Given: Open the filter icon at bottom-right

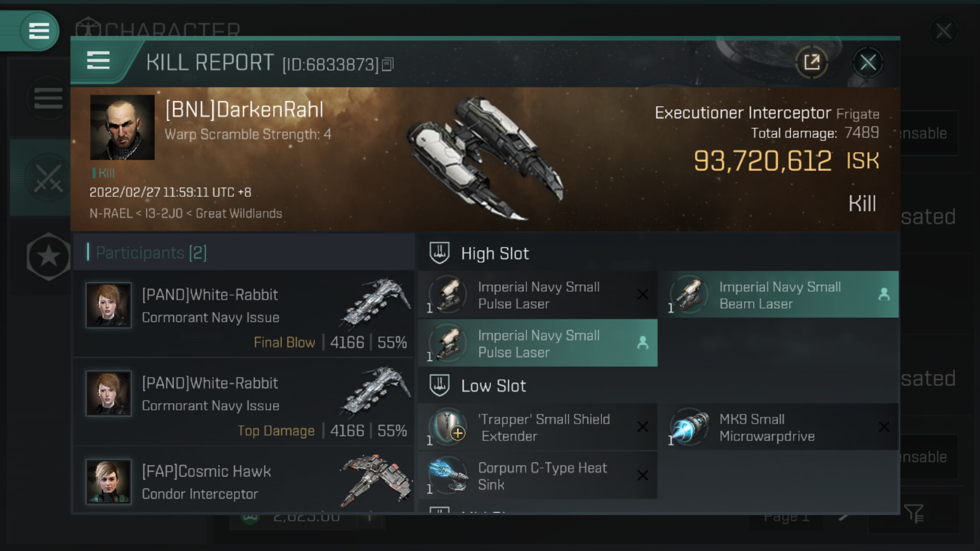Looking at the screenshot, I should [914, 513].
